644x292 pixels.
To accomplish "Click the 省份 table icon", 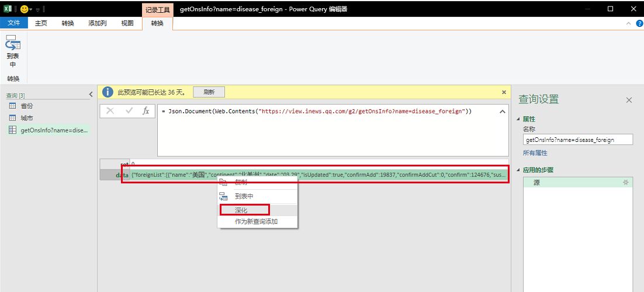I will pos(13,106).
